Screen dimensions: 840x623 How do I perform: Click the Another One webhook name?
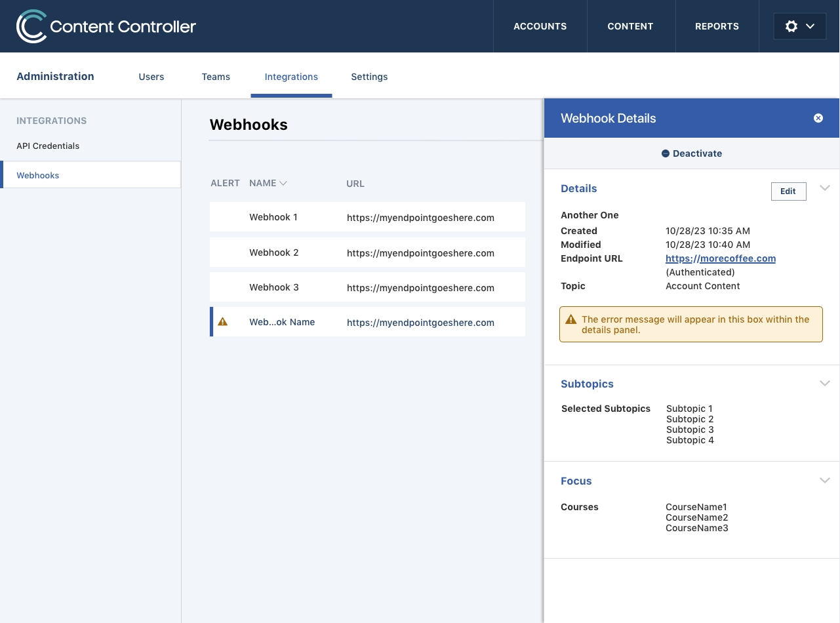(x=590, y=215)
